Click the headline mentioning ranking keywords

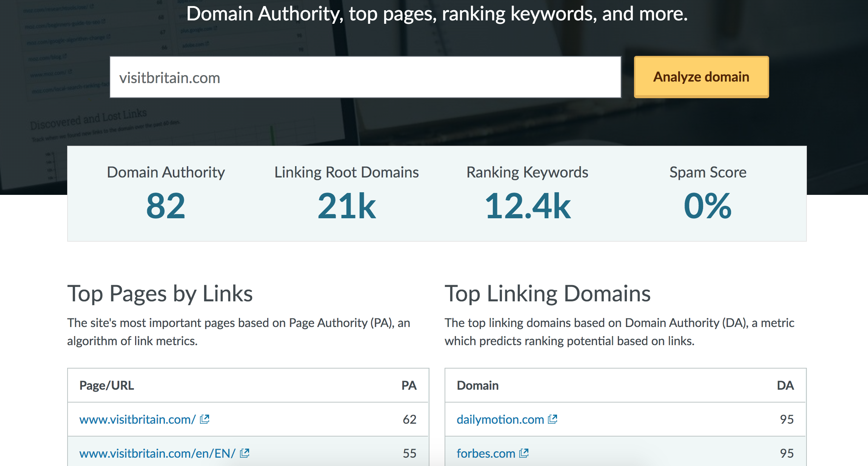tap(437, 14)
